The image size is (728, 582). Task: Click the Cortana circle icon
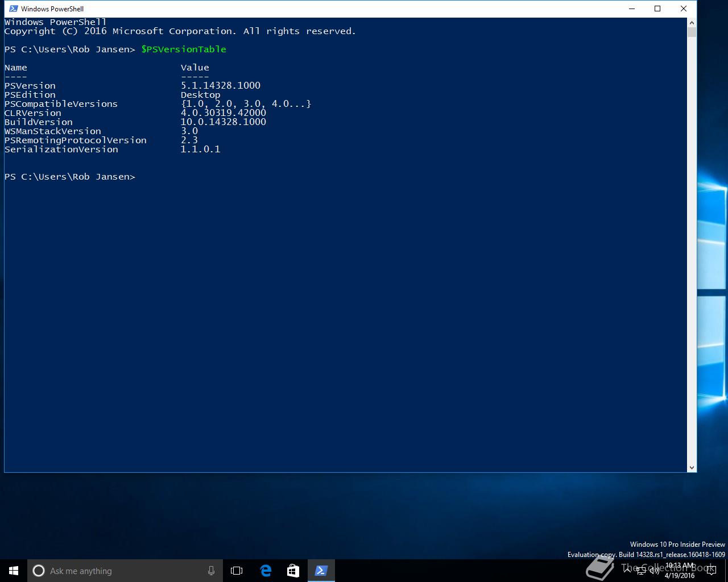(39, 571)
